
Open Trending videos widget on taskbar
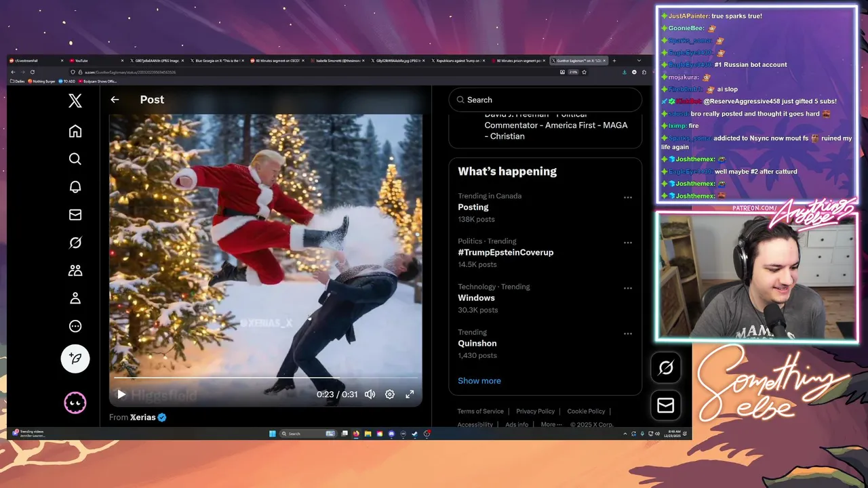coord(31,434)
